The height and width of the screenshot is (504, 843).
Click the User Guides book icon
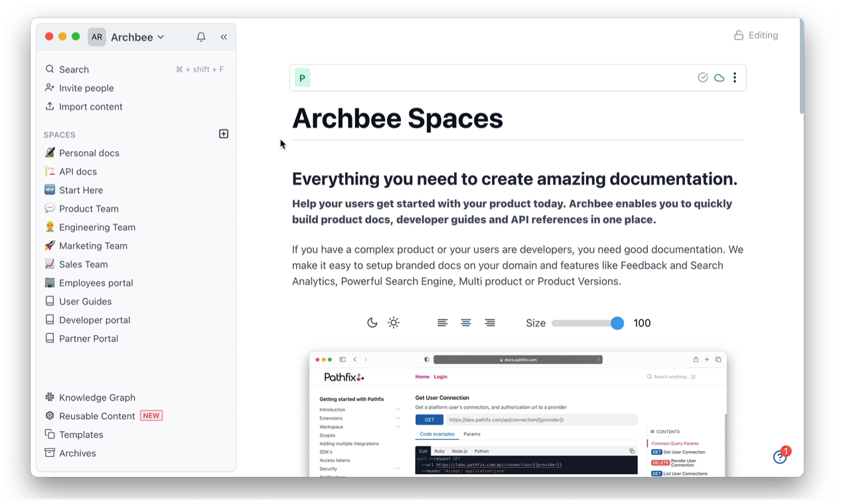click(x=50, y=301)
